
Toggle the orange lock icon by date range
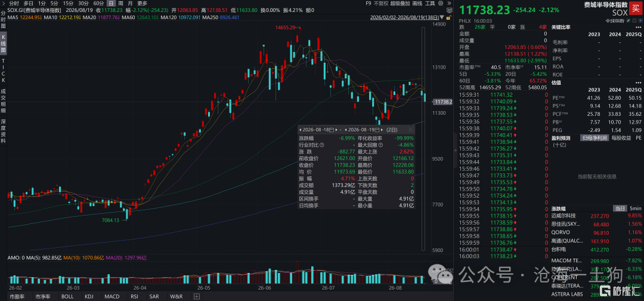pos(448,17)
